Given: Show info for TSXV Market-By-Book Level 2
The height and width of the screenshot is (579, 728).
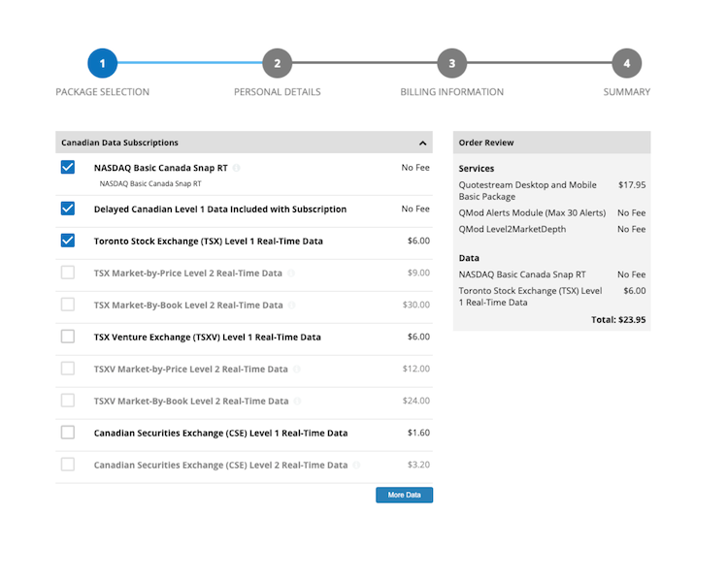Looking at the screenshot, I should [x=297, y=402].
